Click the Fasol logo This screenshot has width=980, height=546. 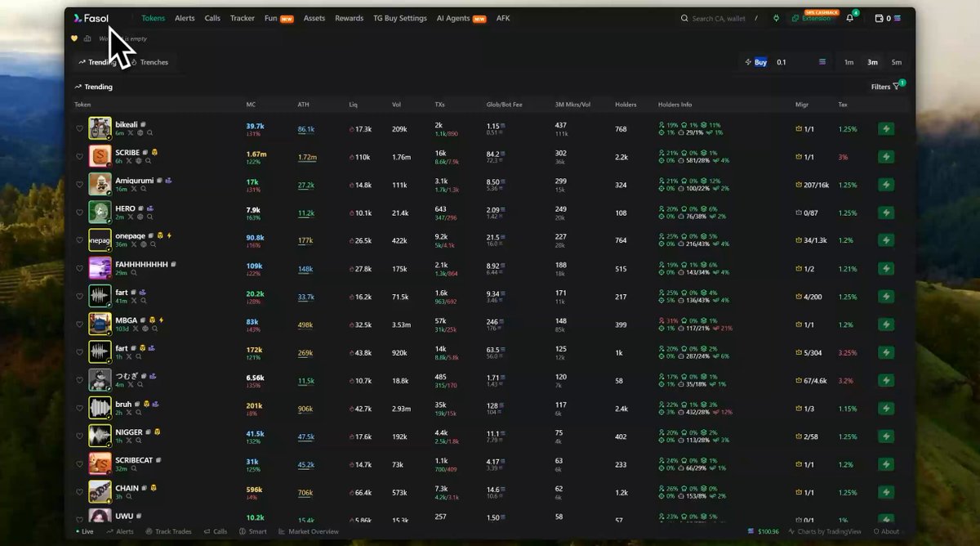(x=91, y=18)
